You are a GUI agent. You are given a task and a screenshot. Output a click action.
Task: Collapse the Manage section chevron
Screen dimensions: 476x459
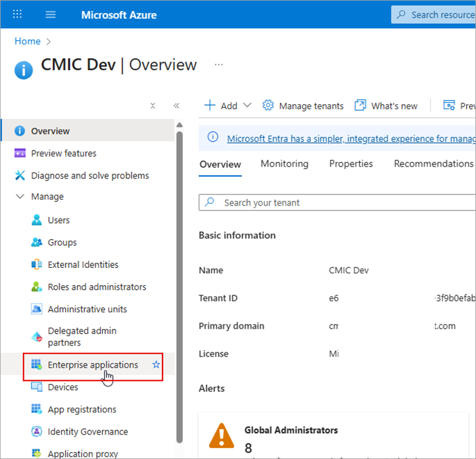(x=20, y=196)
